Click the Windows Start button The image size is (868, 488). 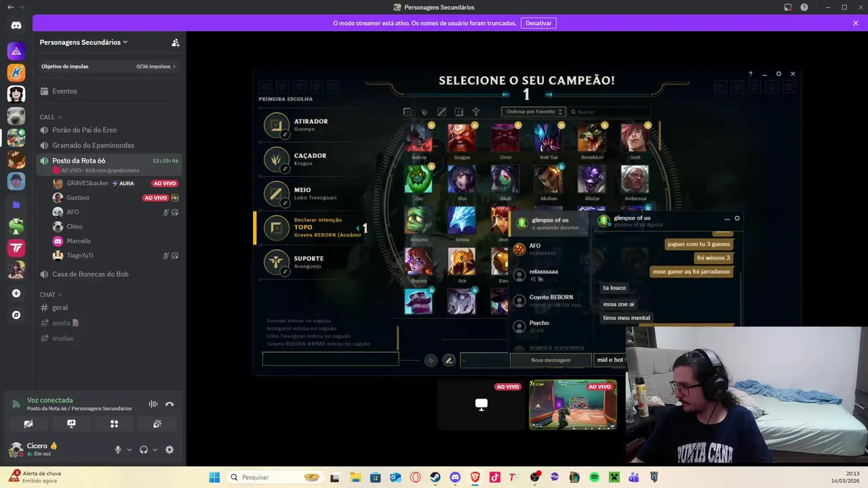point(214,477)
